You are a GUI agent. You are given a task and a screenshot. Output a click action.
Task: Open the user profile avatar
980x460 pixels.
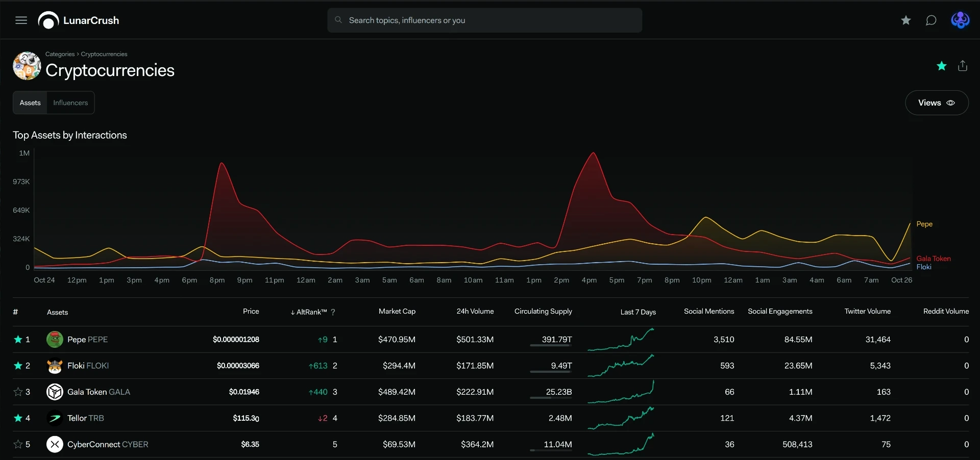[x=960, y=20]
